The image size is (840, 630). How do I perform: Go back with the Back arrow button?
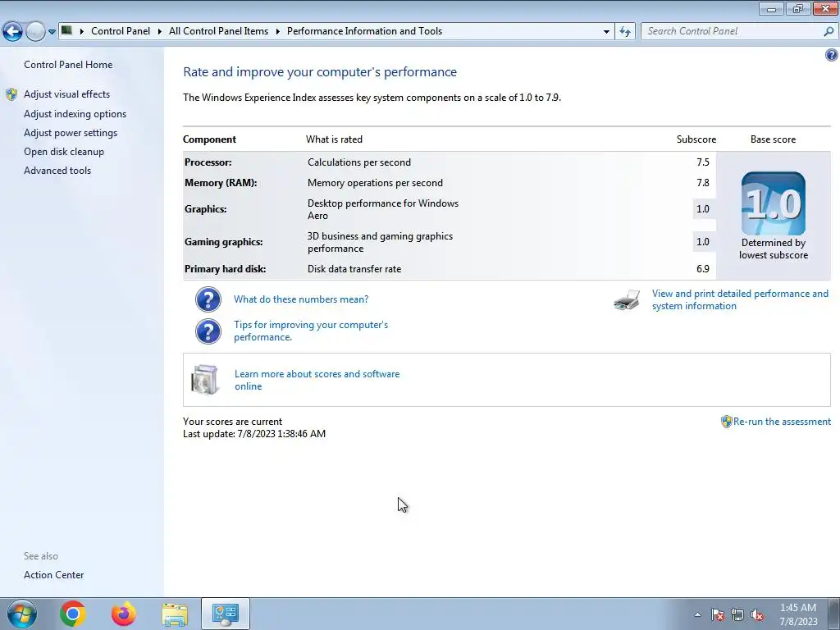tap(13, 32)
